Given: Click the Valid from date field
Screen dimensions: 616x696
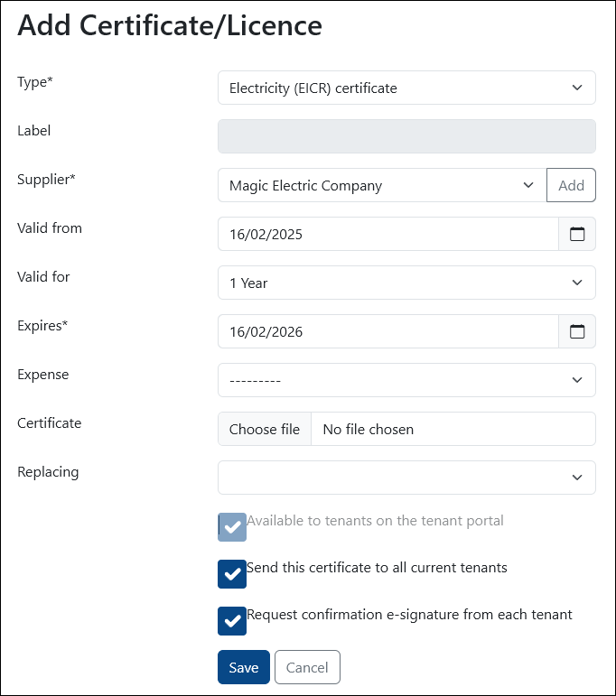Looking at the screenshot, I should click(x=388, y=234).
